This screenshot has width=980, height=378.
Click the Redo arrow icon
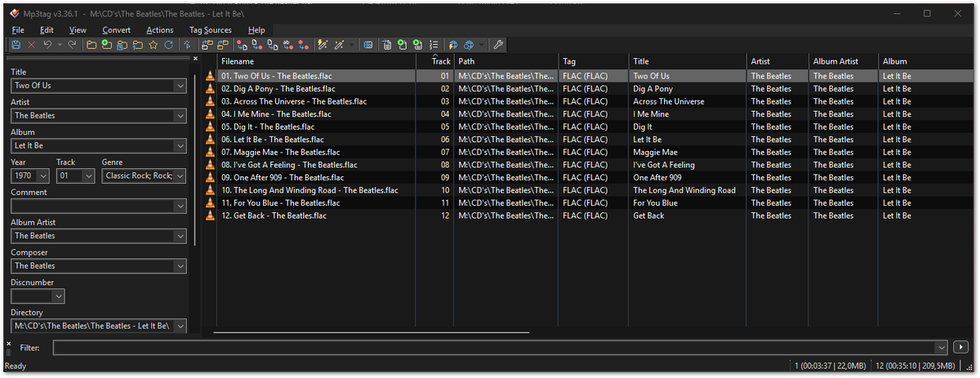[73, 45]
